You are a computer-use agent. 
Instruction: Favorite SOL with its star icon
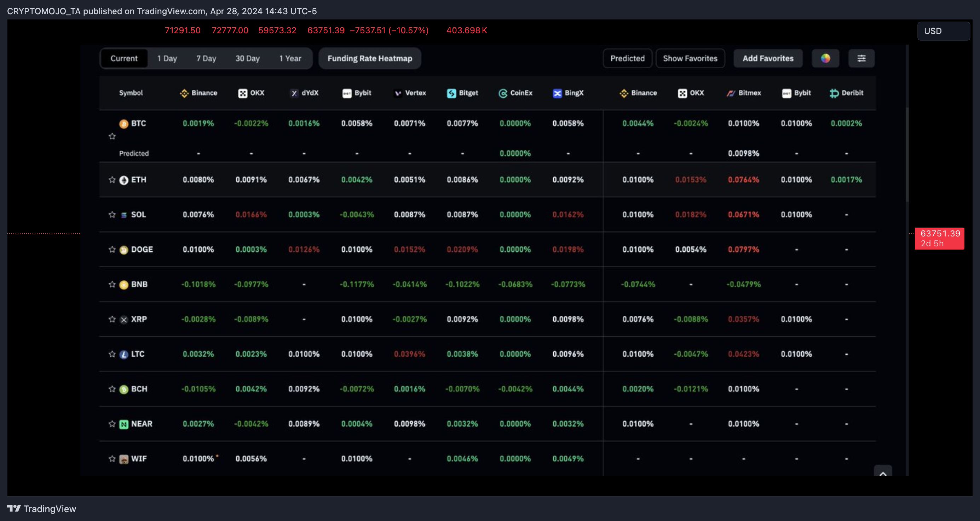pyautogui.click(x=112, y=214)
